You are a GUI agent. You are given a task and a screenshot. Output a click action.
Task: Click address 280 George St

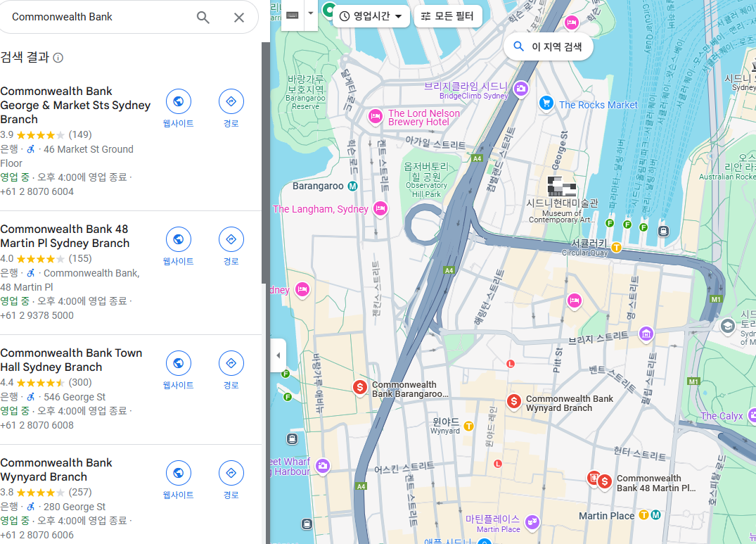75,507
